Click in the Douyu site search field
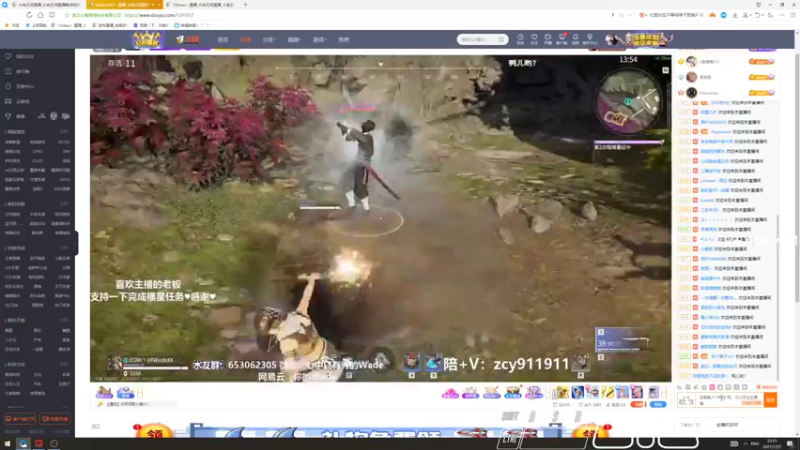 point(478,39)
